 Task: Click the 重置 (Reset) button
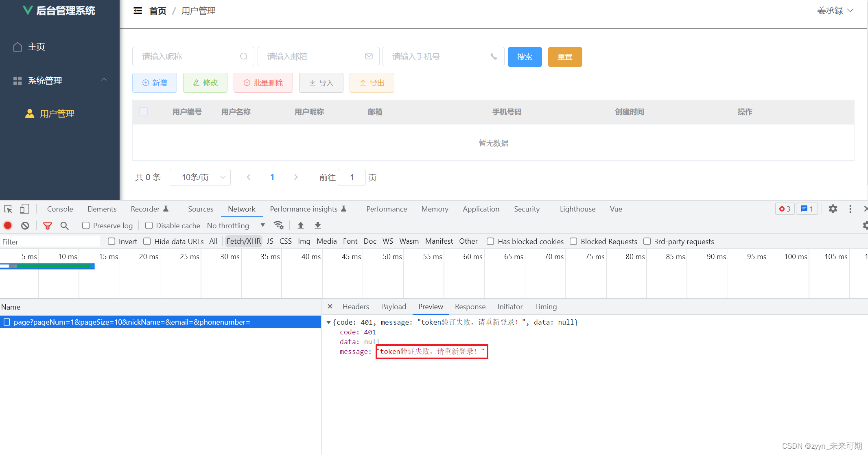pyautogui.click(x=564, y=56)
